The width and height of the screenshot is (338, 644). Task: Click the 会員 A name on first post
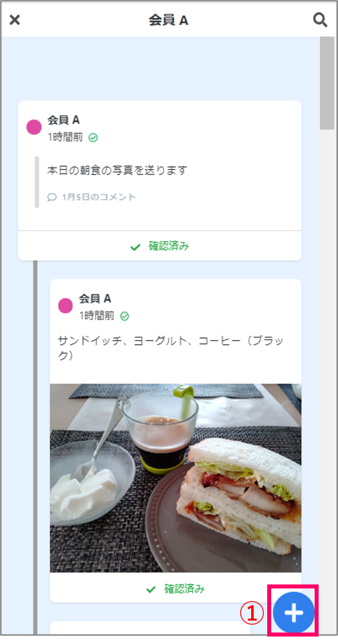point(63,120)
